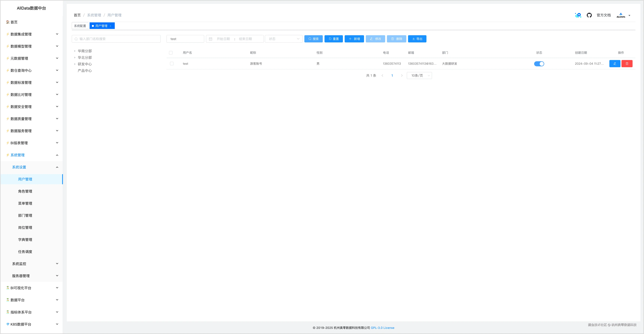Click the red trash icon in test row
Screen dimensions: 644x334
tap(627, 64)
